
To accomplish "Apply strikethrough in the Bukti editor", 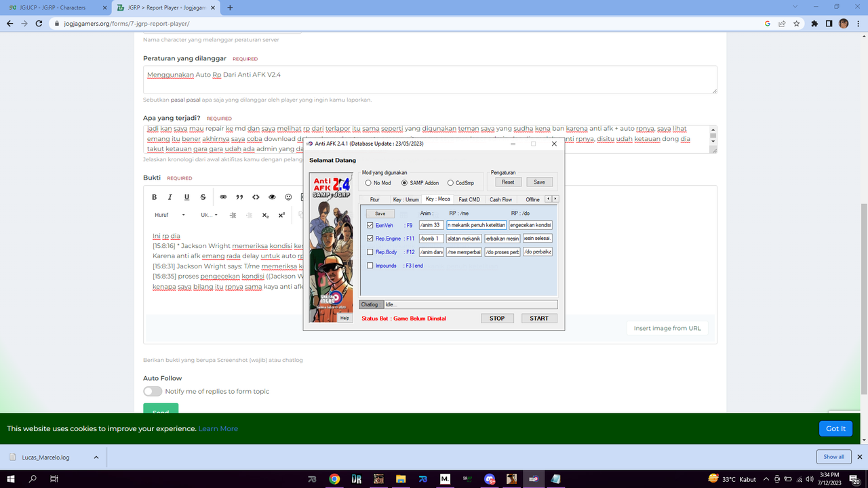I will point(203,197).
